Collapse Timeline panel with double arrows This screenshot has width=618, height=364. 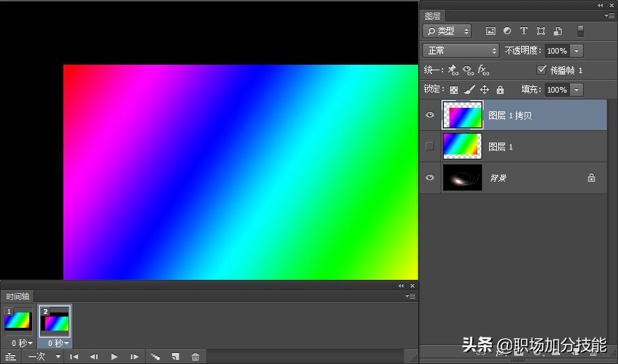(x=401, y=285)
